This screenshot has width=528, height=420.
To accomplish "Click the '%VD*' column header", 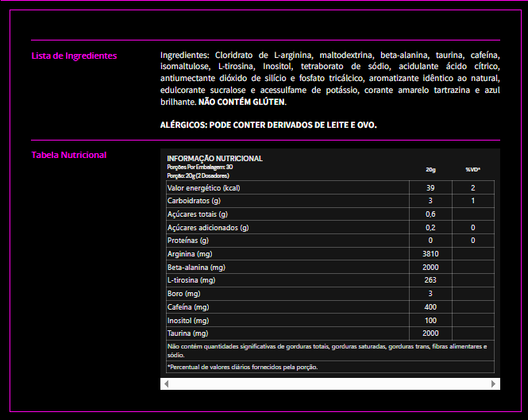I will coord(472,169).
